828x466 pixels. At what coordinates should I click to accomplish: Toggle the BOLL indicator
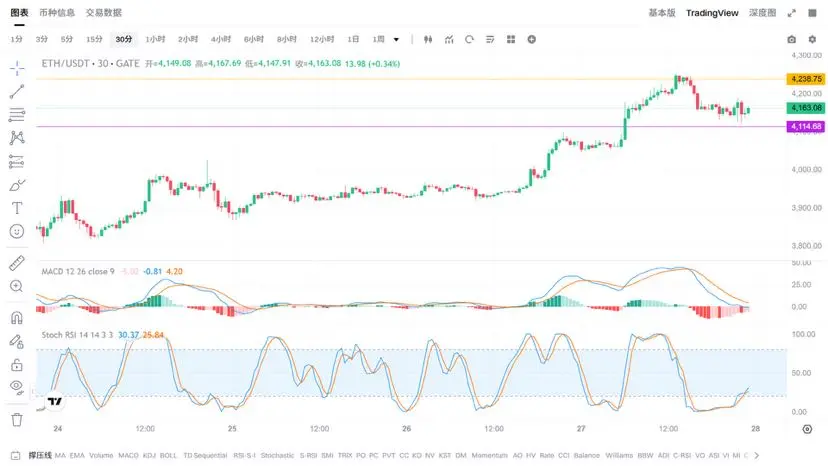[x=168, y=455]
